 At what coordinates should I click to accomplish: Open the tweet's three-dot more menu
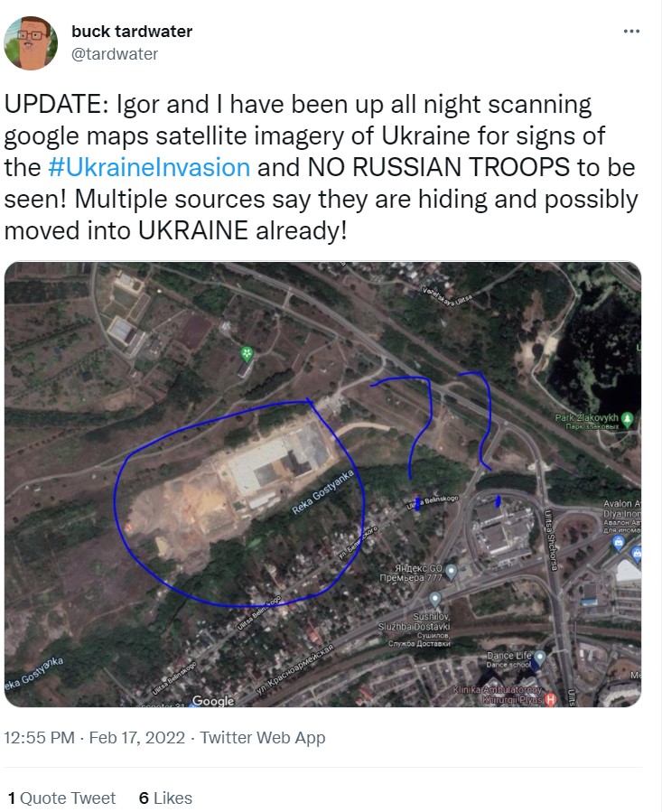click(x=631, y=32)
